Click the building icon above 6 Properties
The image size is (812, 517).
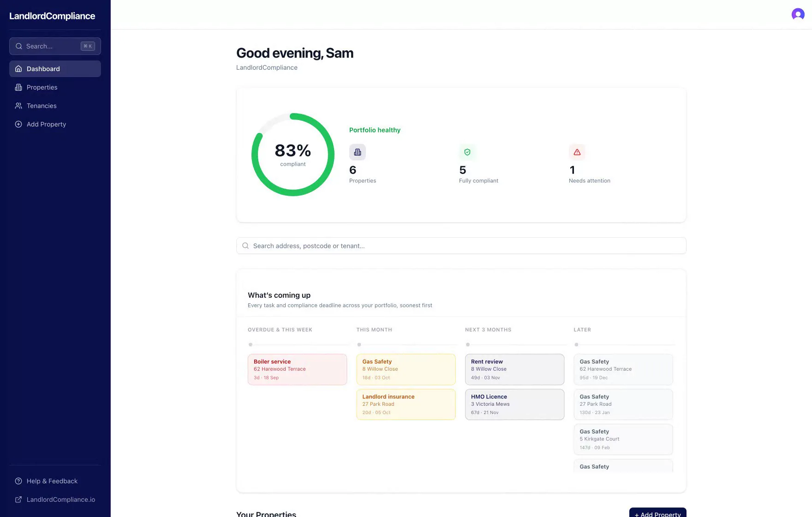[358, 152]
